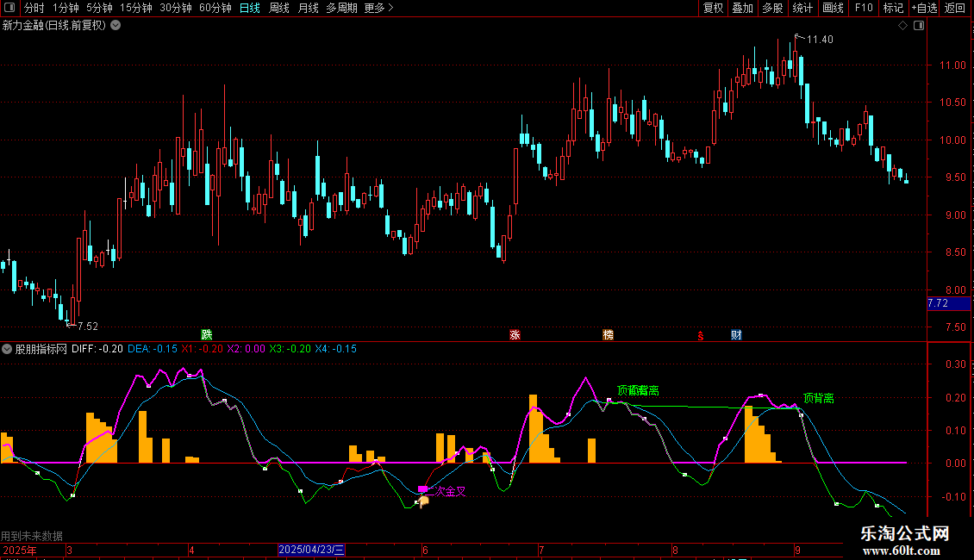
Task: Select the 周线 weekly tab
Action: [x=279, y=8]
